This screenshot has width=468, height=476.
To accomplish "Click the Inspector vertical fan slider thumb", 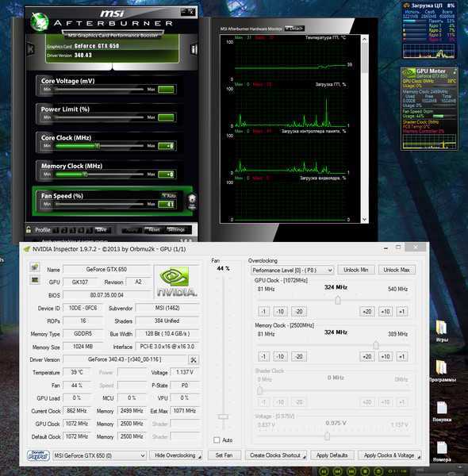I will (224, 416).
